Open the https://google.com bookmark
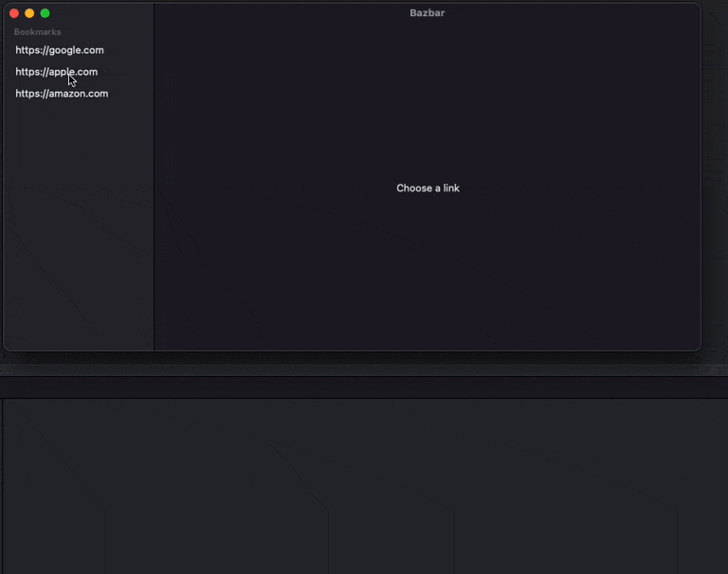The width and height of the screenshot is (728, 574). coord(60,50)
